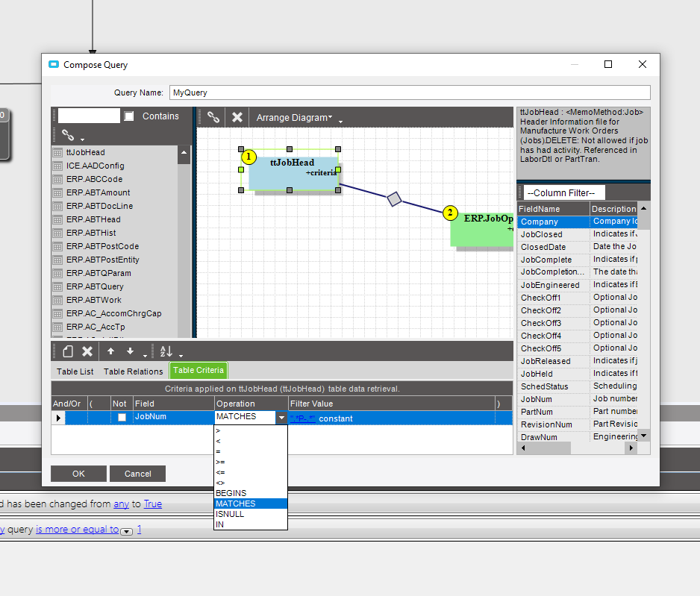Image resolution: width=700 pixels, height=596 pixels.
Task: Switch to the Table Relations tab
Action: coord(133,371)
